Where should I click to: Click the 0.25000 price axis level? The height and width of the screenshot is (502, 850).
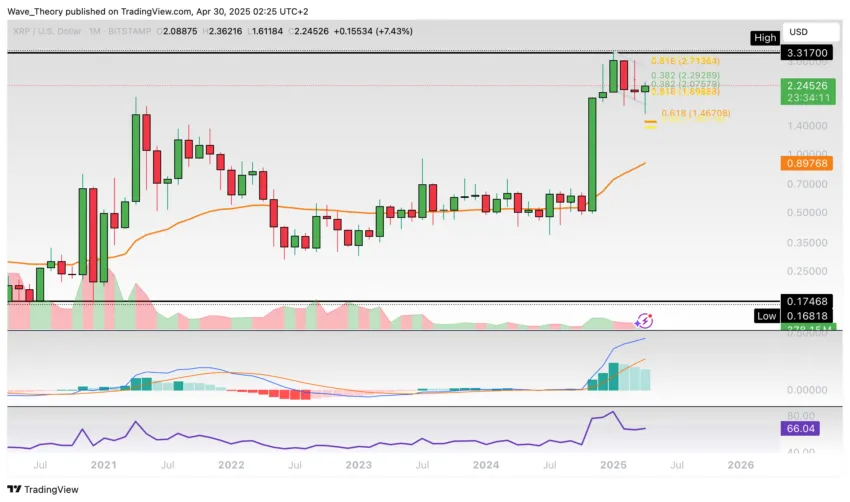point(807,271)
